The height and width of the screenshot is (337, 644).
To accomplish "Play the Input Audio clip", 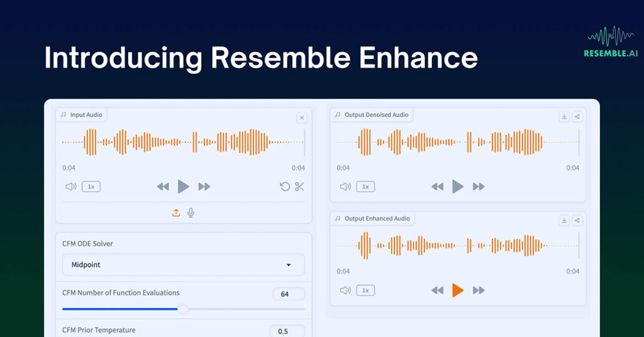I will pyautogui.click(x=183, y=186).
